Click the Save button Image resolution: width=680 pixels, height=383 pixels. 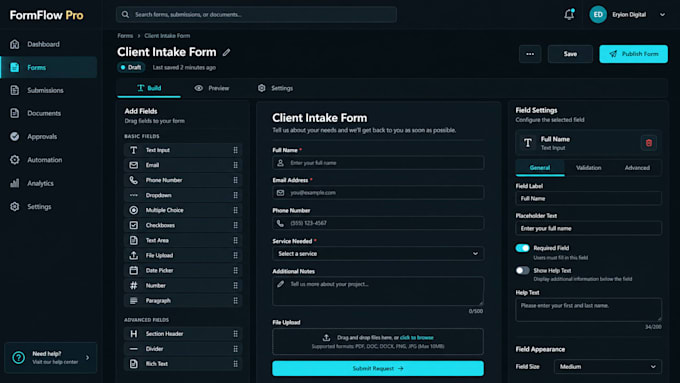570,54
